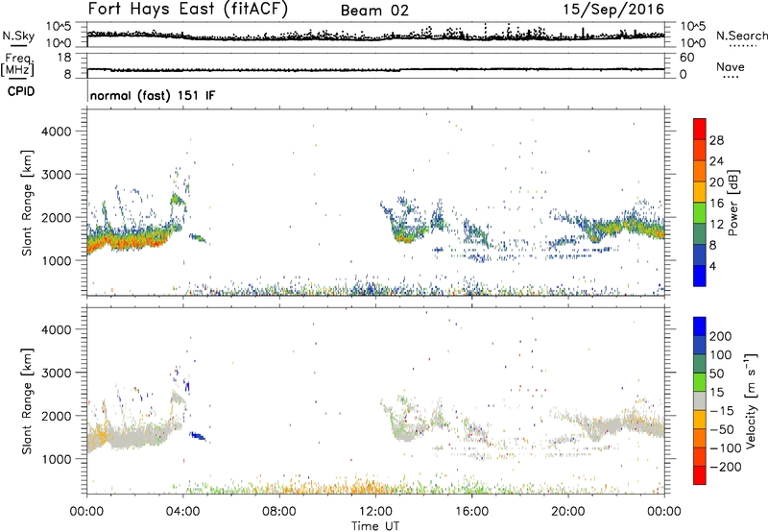768x532 pixels.
Task: Click the '12:00' time tick label
Action: (x=375, y=512)
